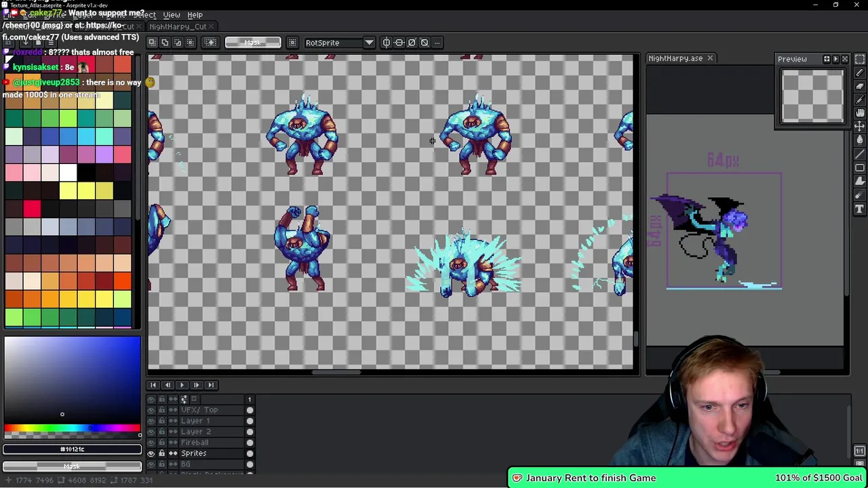Click the Mask color button in toolbar

point(253,43)
